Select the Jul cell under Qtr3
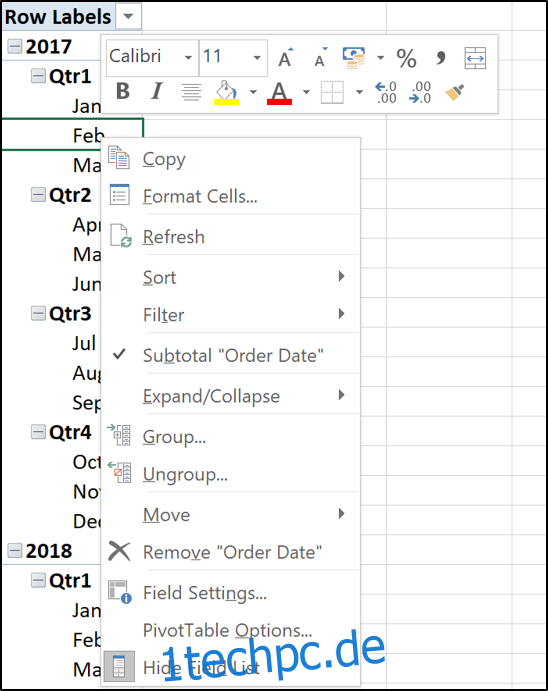The height and width of the screenshot is (691, 548). pos(84,343)
